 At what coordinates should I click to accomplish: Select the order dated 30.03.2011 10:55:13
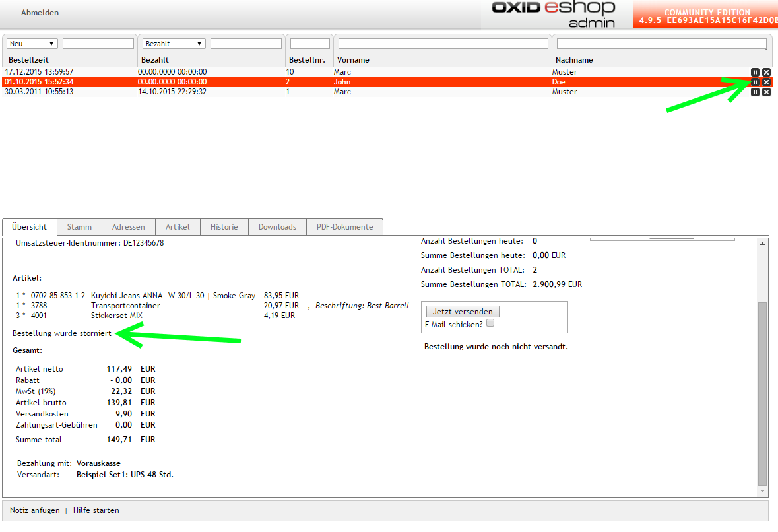point(39,92)
